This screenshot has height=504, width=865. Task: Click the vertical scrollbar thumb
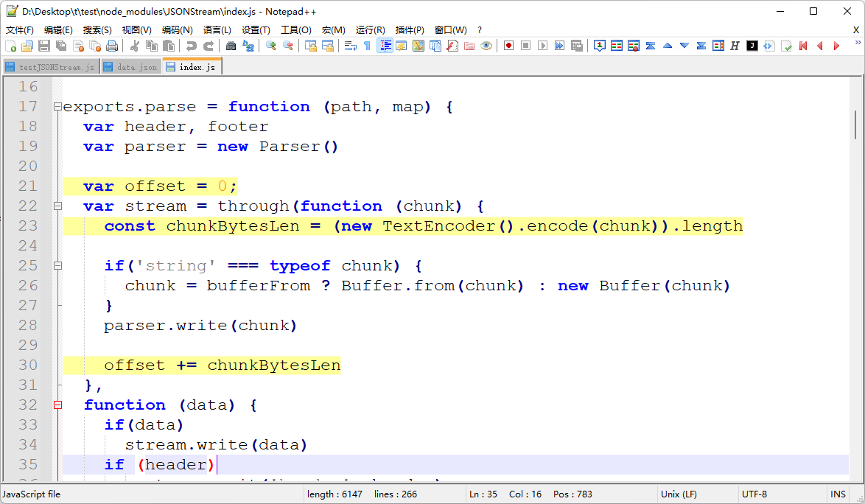pyautogui.click(x=855, y=125)
